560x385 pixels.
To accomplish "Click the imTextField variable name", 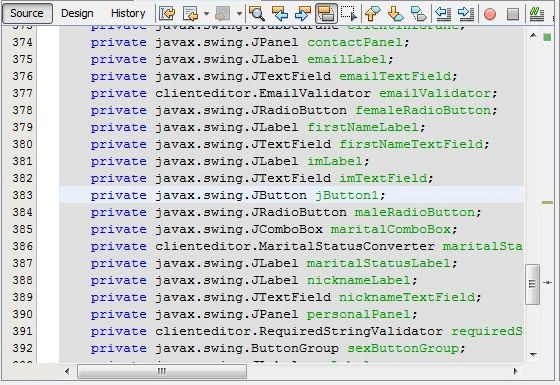I will pyautogui.click(x=383, y=179).
